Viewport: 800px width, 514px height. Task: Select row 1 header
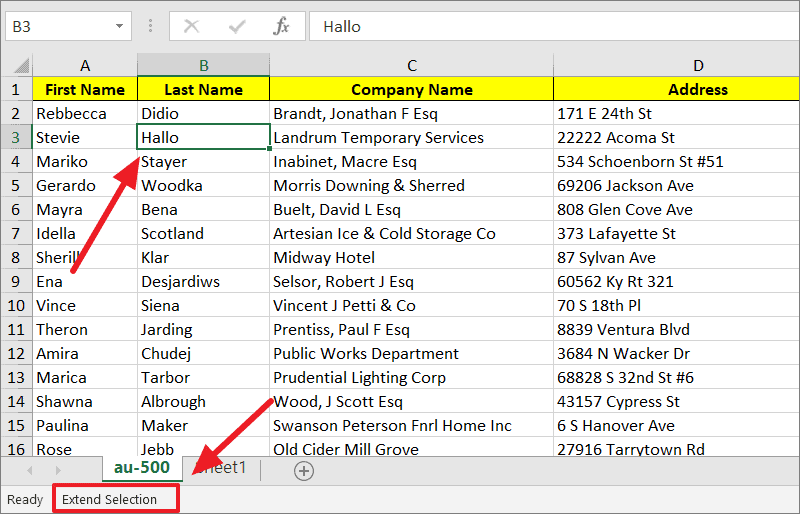tap(17, 89)
